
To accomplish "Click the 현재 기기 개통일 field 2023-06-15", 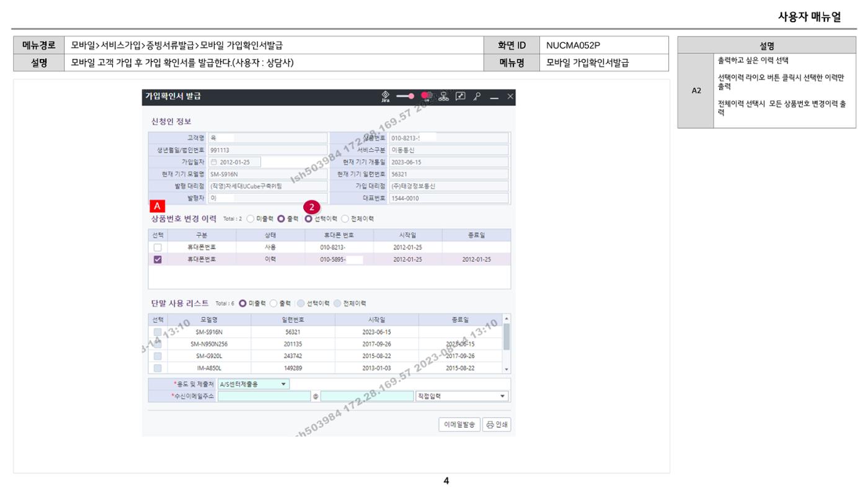I will coord(449,162).
